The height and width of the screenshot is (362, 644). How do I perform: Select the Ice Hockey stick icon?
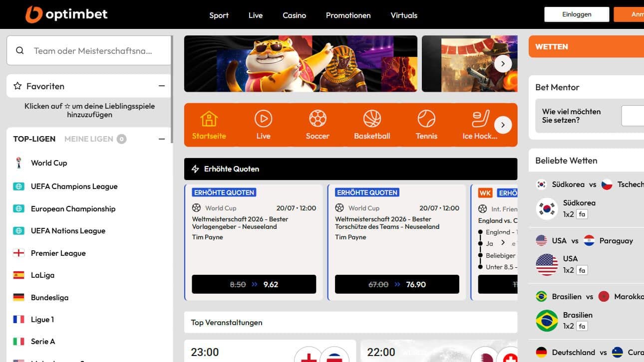pos(480,119)
